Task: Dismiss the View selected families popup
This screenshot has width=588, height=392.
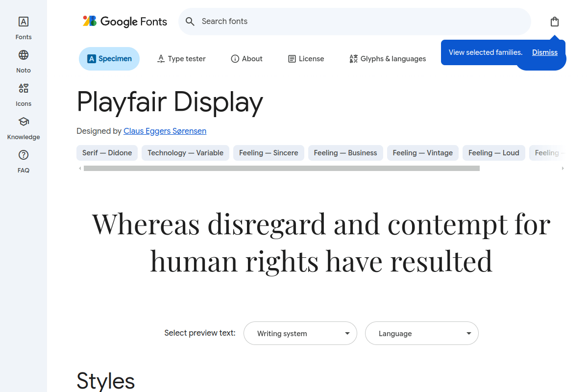Action: click(x=544, y=52)
